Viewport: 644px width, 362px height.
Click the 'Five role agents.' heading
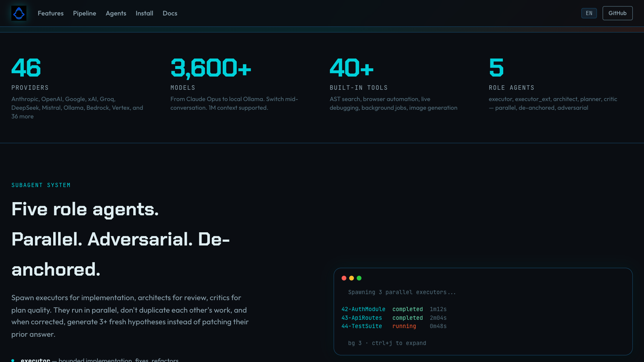pyautogui.click(x=85, y=209)
